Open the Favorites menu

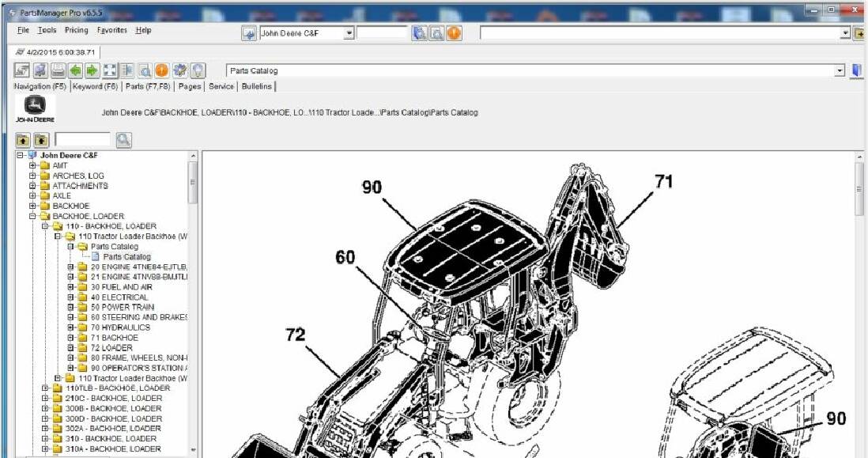pyautogui.click(x=111, y=31)
